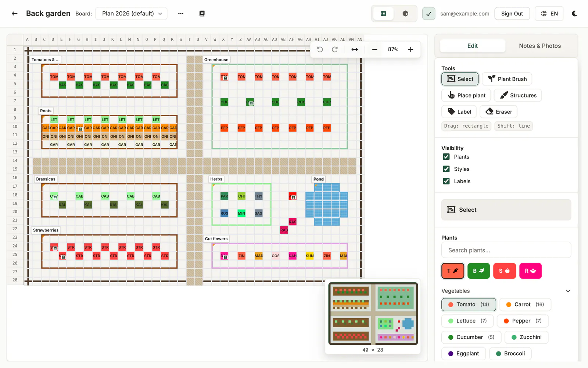Choose the Lettuce plant chip

pos(467,321)
